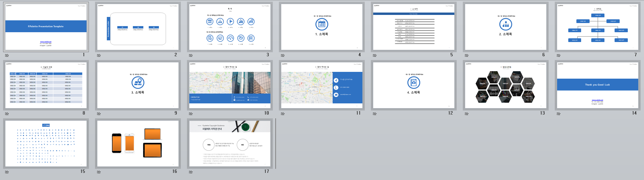
Task: Select slide 4 with the calendar icon
Action: tap(322, 27)
